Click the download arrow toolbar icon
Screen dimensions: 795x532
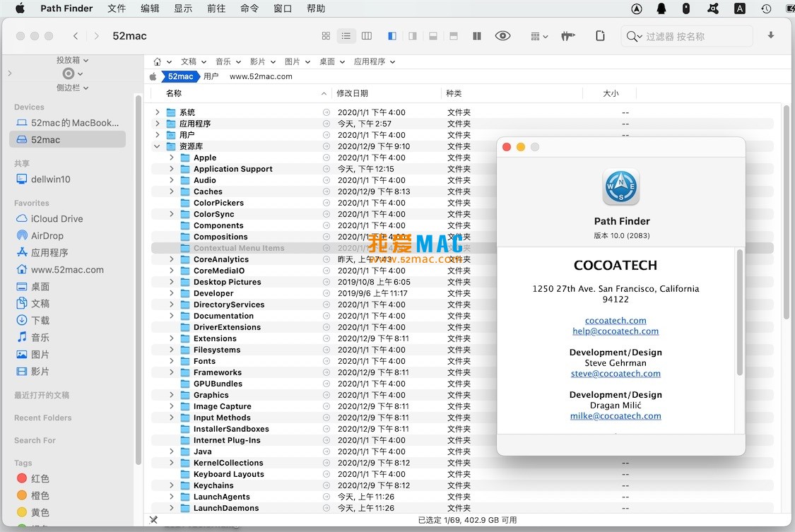[x=771, y=35]
